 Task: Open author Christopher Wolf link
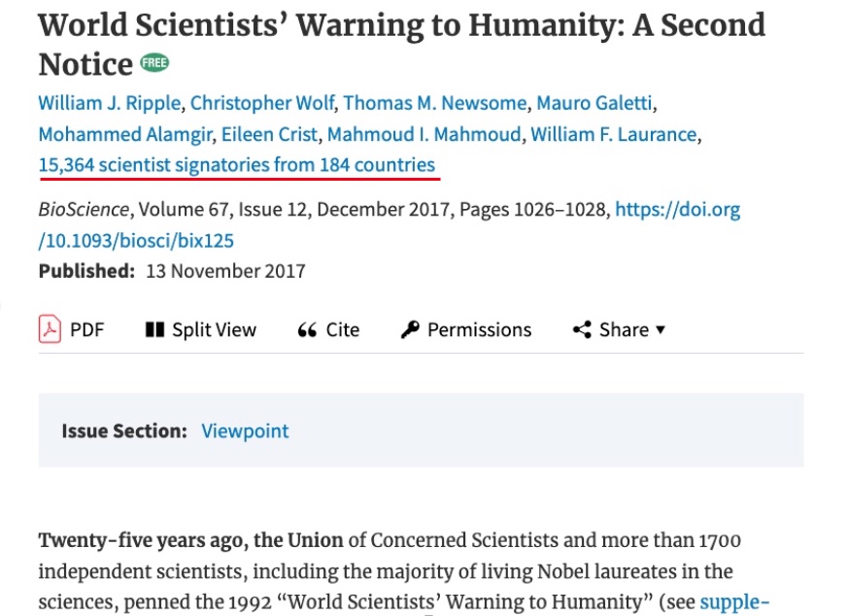click(x=262, y=103)
